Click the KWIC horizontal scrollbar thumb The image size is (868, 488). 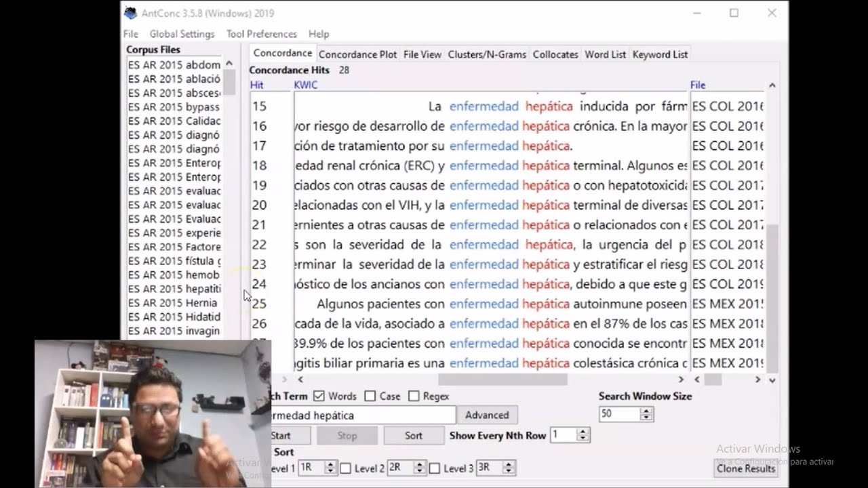(x=502, y=380)
